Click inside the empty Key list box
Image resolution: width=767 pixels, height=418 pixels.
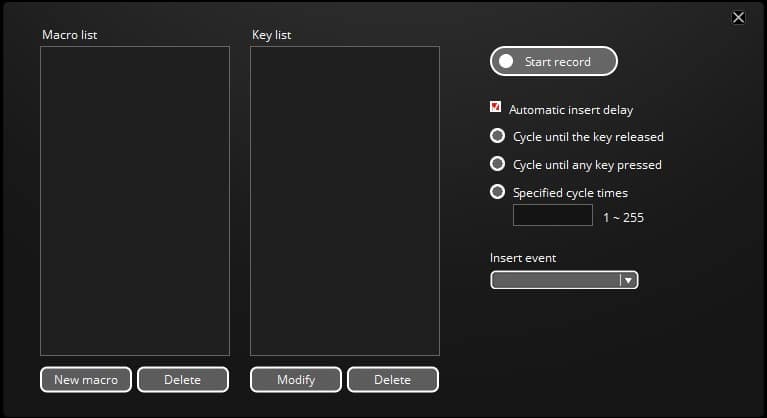coord(345,200)
